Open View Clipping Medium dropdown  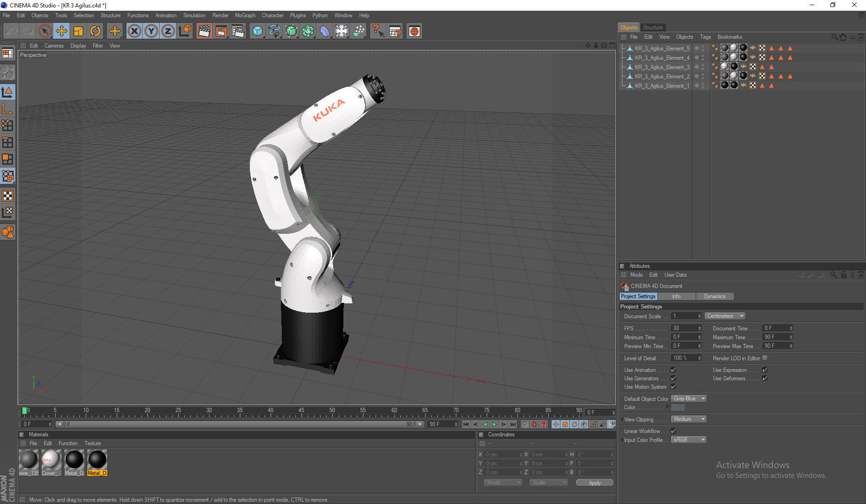click(x=689, y=419)
